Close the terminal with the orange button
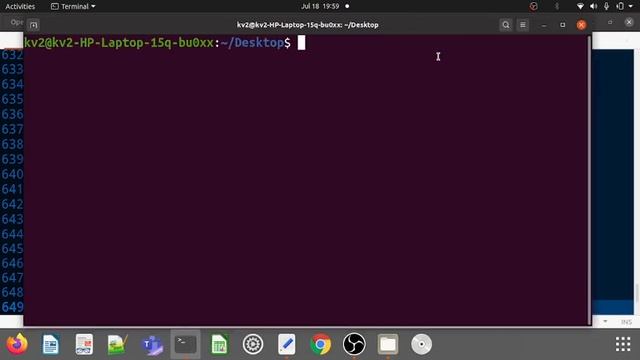Screen dimensions: 640x360 581,25
